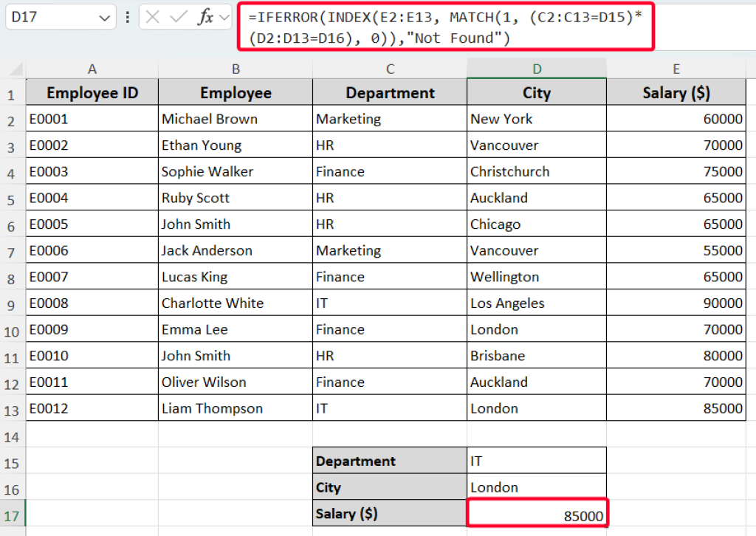The width and height of the screenshot is (756, 536).
Task: Select column A header
Action: pyautogui.click(x=92, y=67)
